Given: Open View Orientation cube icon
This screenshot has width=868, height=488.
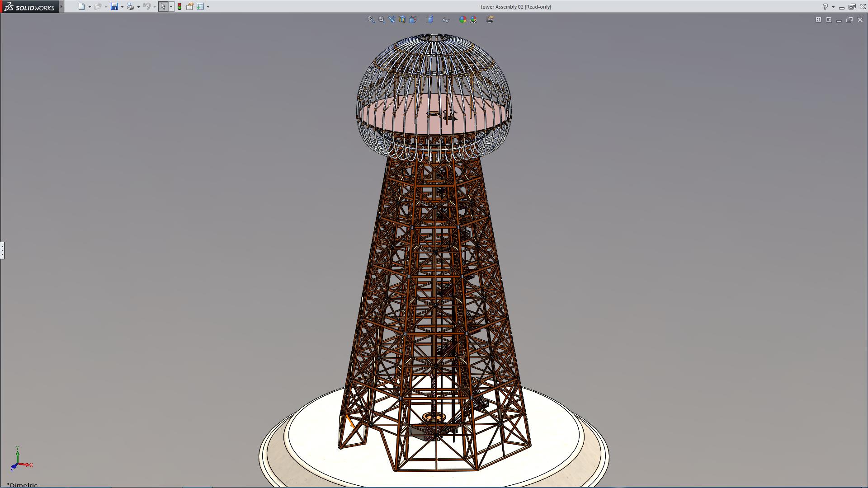Looking at the screenshot, I should point(413,19).
